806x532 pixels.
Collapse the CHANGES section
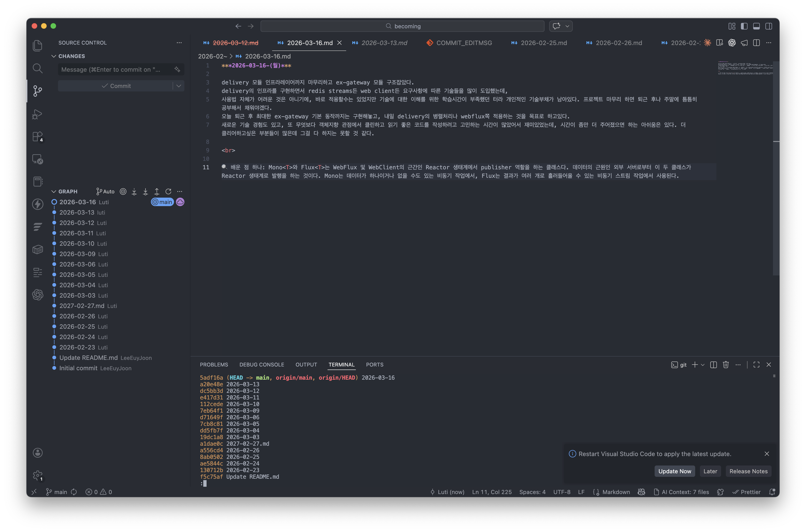[x=54, y=56]
